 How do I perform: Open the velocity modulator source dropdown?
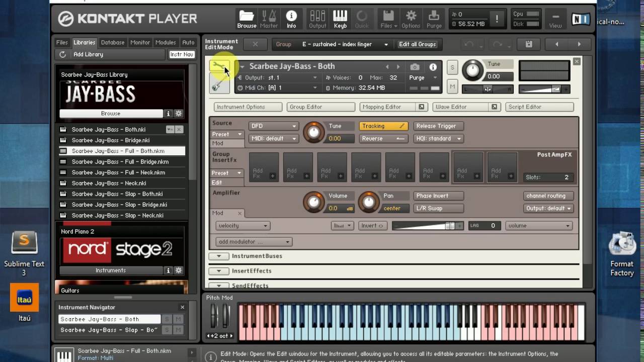coord(243,226)
